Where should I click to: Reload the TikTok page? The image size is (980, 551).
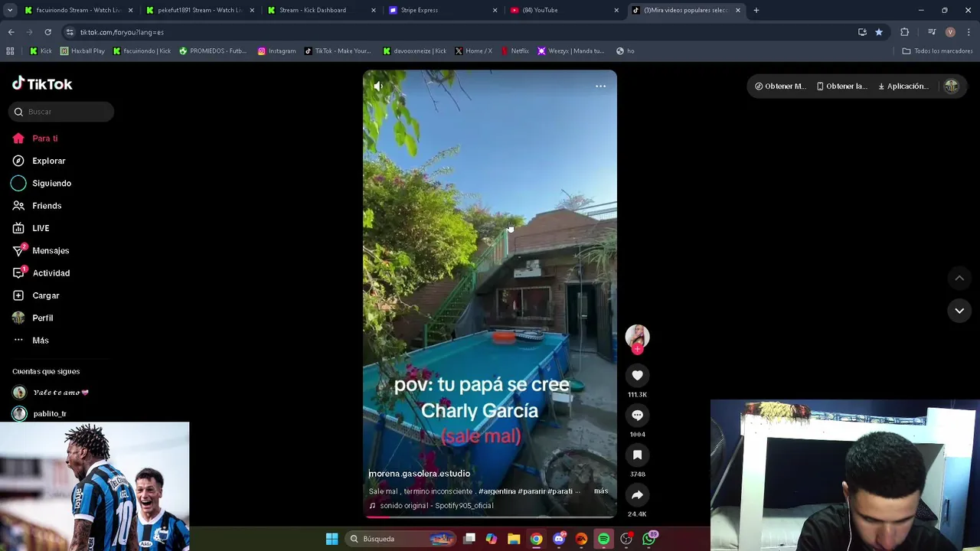pos(47,32)
